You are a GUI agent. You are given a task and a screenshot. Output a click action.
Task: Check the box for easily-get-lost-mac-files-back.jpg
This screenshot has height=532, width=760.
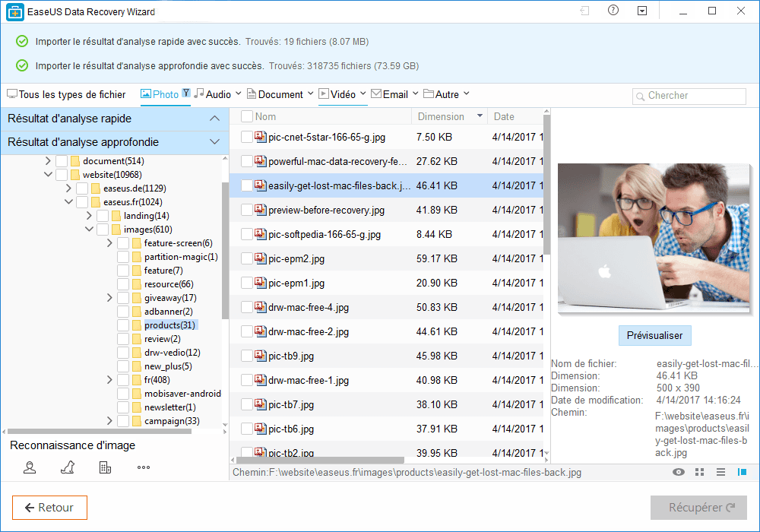click(247, 185)
